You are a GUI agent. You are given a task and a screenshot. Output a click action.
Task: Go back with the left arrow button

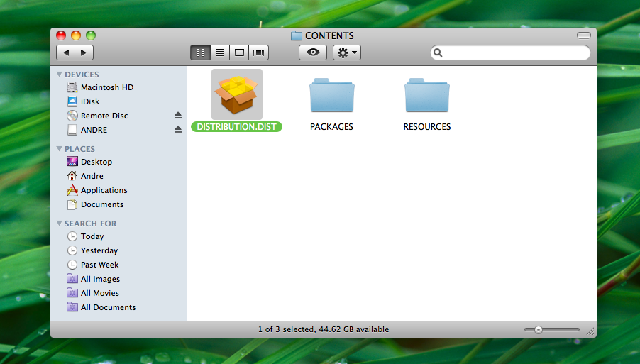(x=65, y=53)
